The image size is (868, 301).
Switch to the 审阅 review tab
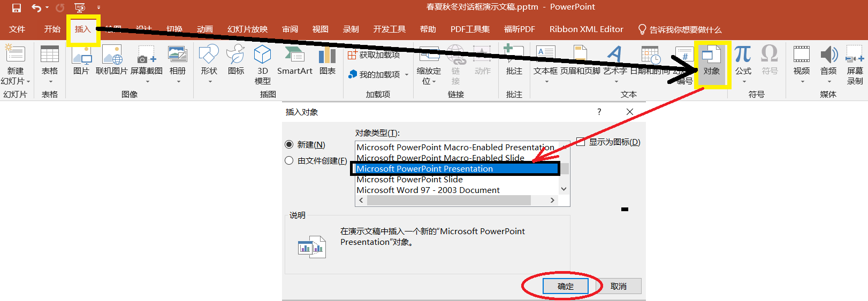pos(290,29)
